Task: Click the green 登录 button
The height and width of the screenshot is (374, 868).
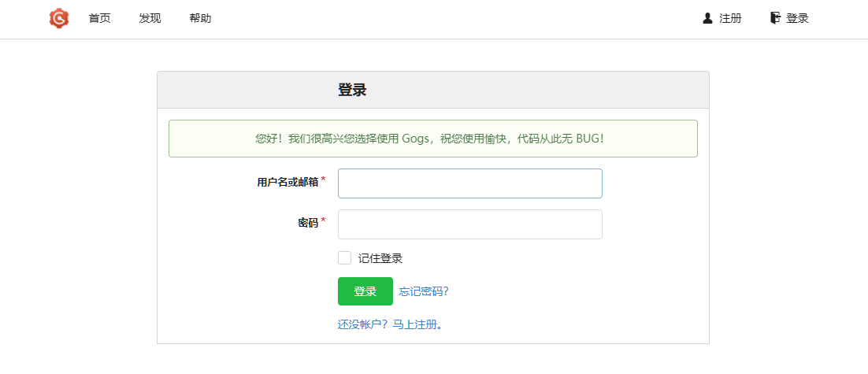Action: 365,291
